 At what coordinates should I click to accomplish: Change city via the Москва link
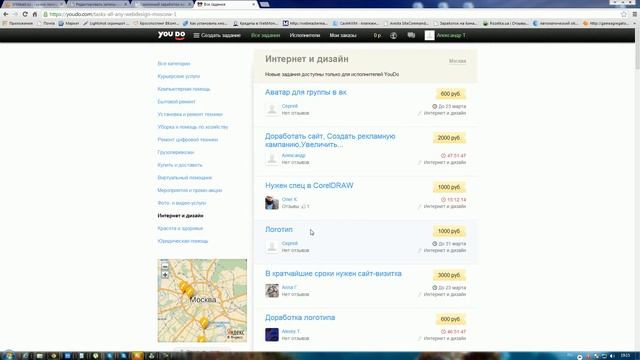coord(457,61)
